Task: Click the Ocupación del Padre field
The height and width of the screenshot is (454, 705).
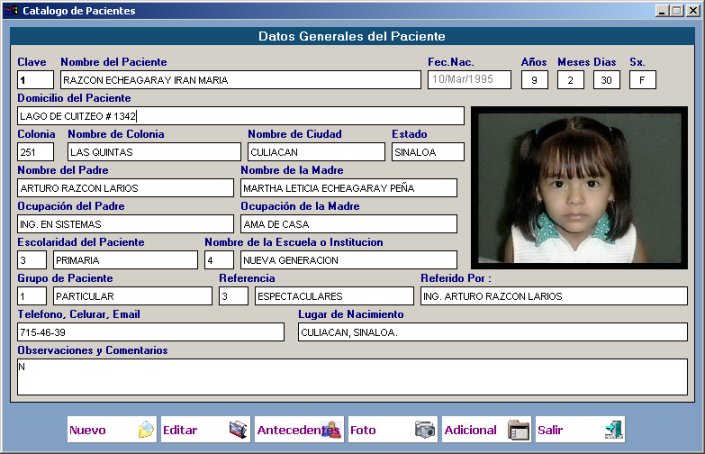Action: pos(125,224)
